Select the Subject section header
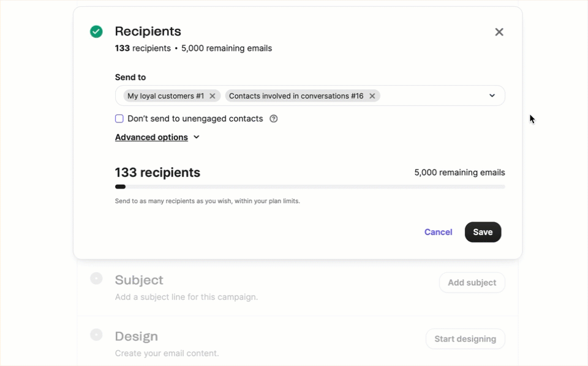This screenshot has height=366, width=588. click(x=139, y=280)
